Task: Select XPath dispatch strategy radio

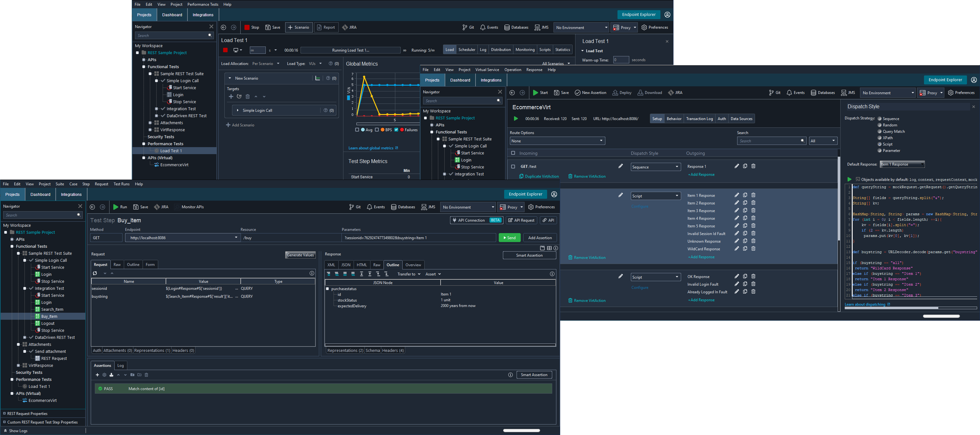Action: click(879, 138)
